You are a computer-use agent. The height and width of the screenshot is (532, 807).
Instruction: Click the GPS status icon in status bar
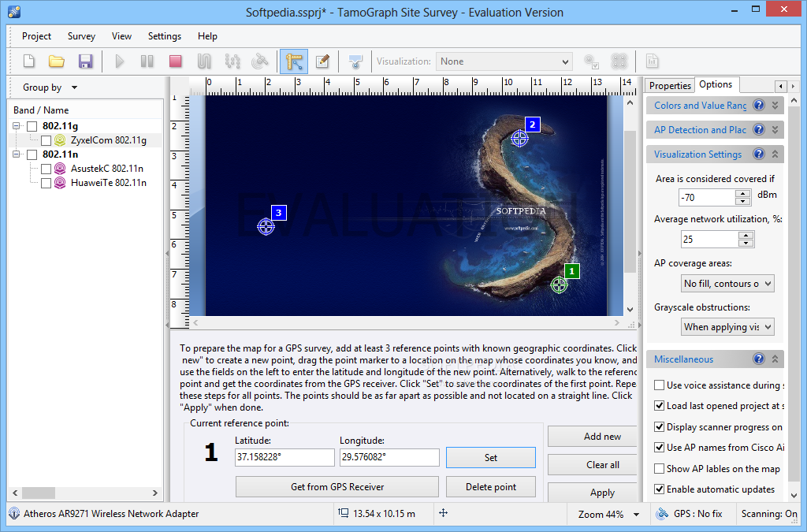point(662,513)
